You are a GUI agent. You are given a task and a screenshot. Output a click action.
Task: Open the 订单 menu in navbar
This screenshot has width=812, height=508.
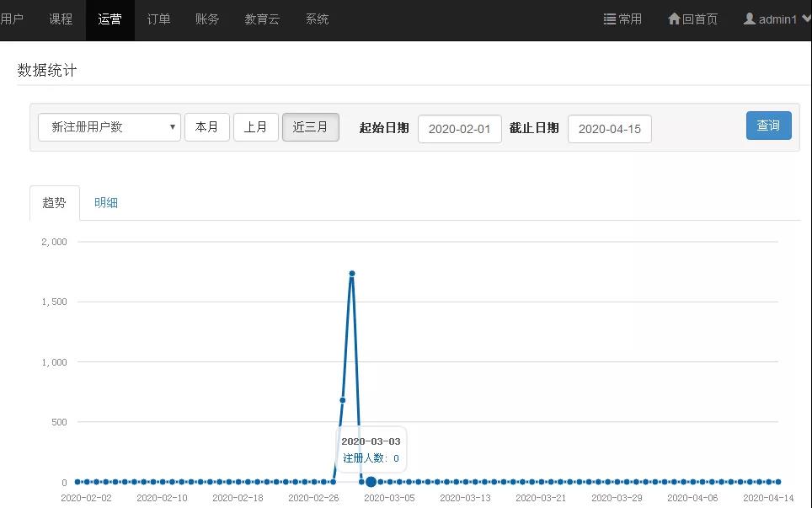[x=158, y=19]
